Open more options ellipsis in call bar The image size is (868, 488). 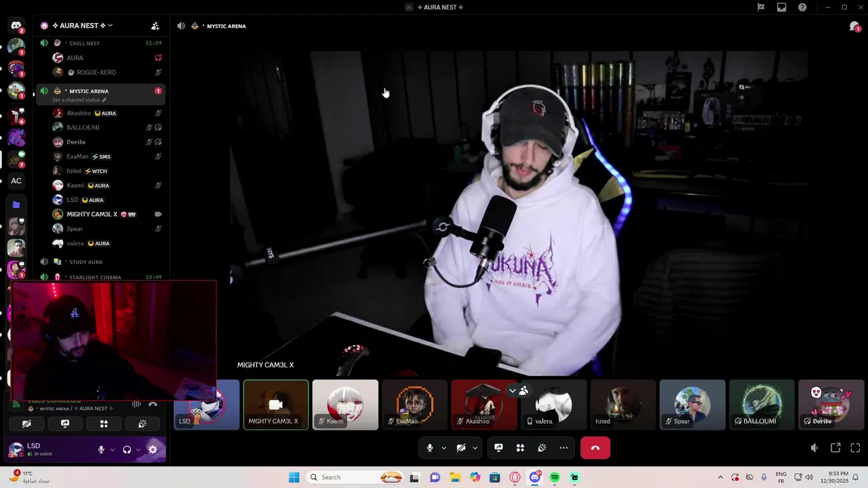564,448
